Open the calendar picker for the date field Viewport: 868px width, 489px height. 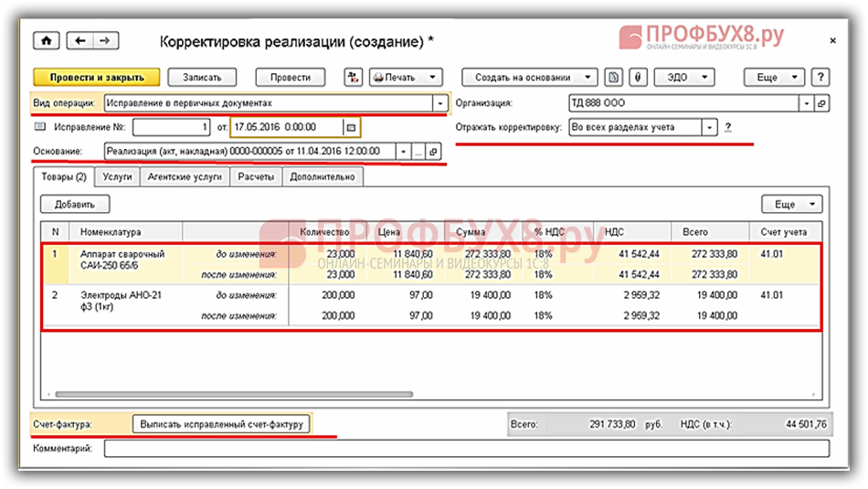[351, 127]
